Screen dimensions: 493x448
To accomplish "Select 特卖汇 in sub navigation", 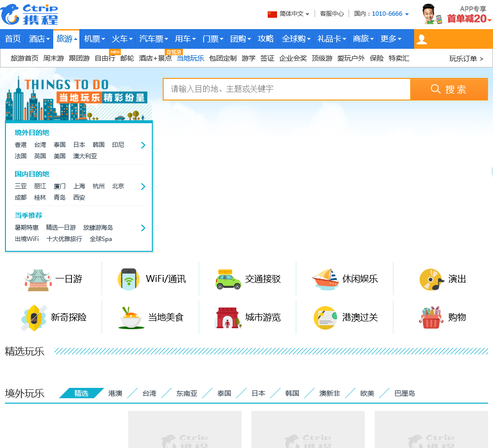I will coord(399,59).
